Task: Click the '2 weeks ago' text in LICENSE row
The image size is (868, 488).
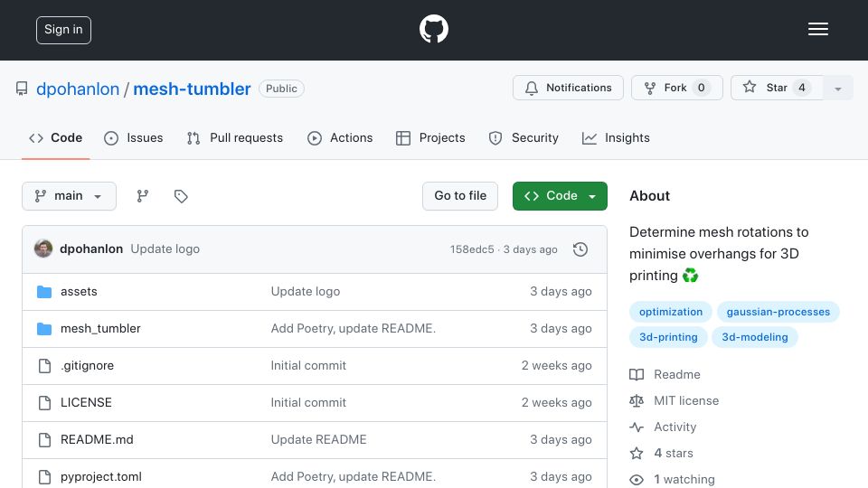Action: pyautogui.click(x=556, y=403)
